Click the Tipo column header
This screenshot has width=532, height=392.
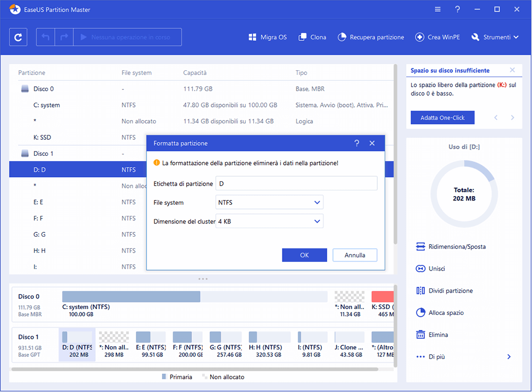coord(301,72)
